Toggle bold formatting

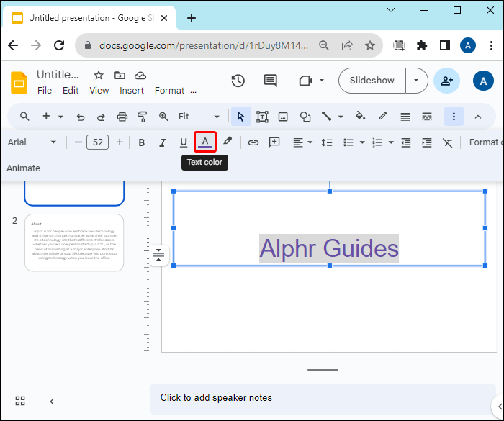click(141, 142)
